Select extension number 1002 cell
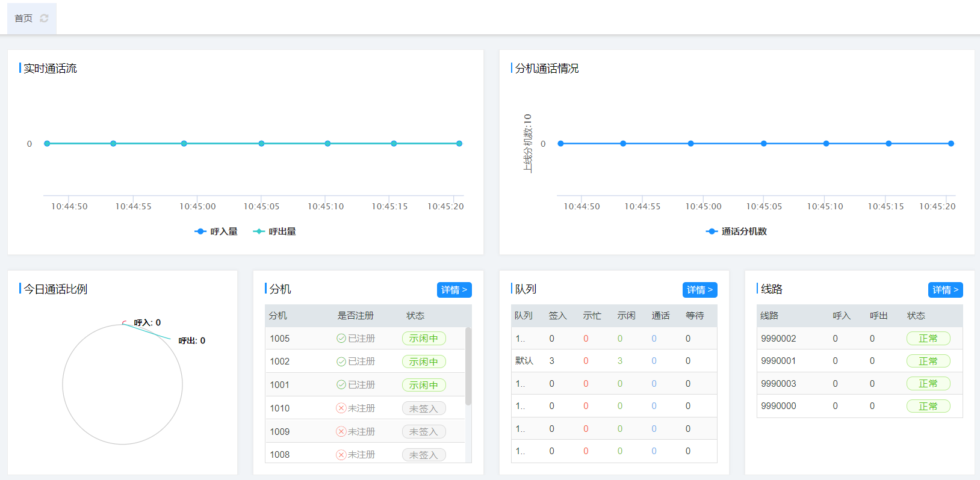This screenshot has width=980, height=480. (x=280, y=362)
